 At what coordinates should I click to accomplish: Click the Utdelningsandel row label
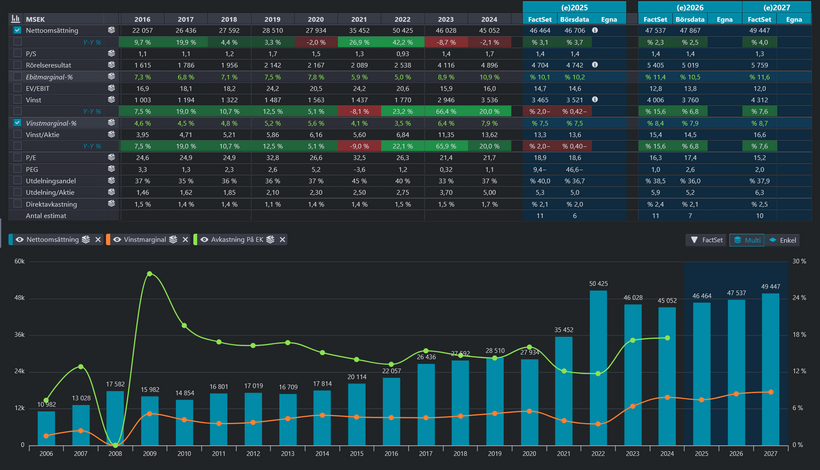(50, 180)
